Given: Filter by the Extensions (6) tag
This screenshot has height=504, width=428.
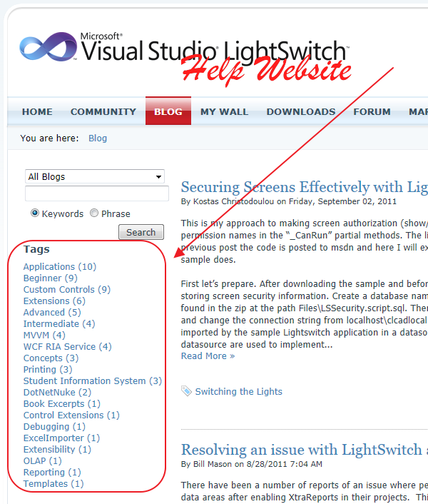Looking at the screenshot, I should (x=54, y=301).
